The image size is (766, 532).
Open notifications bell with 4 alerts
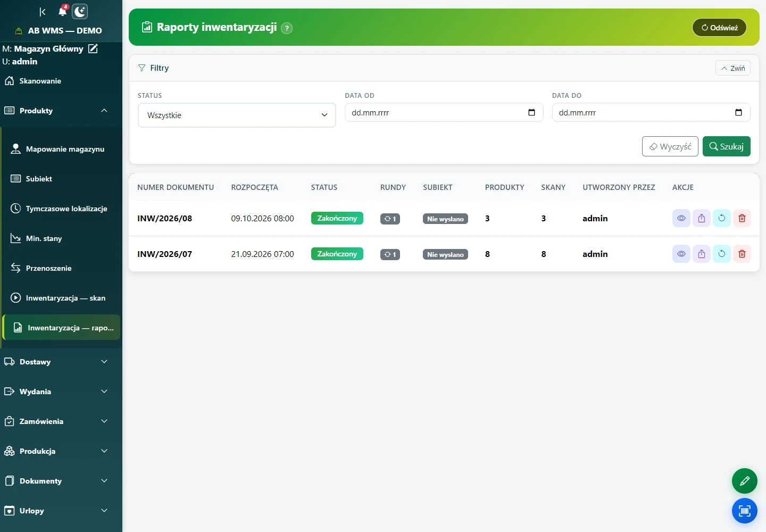point(63,11)
